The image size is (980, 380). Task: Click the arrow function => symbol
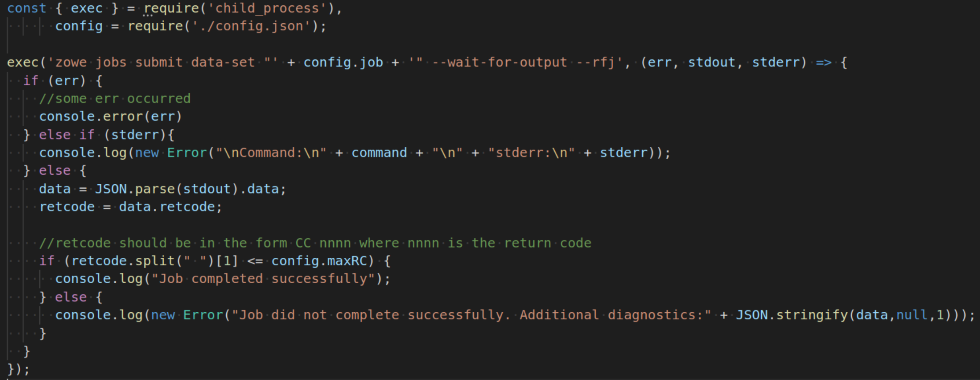823,62
